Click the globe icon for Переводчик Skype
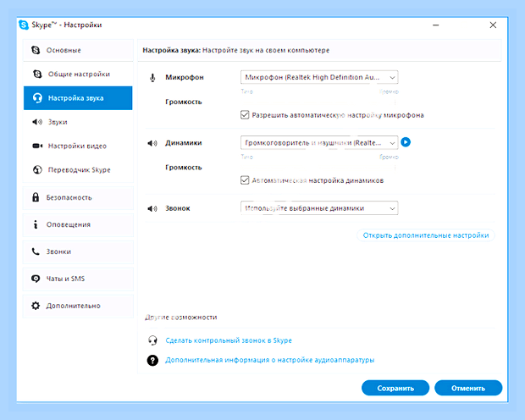This screenshot has width=525, height=420. point(37,170)
